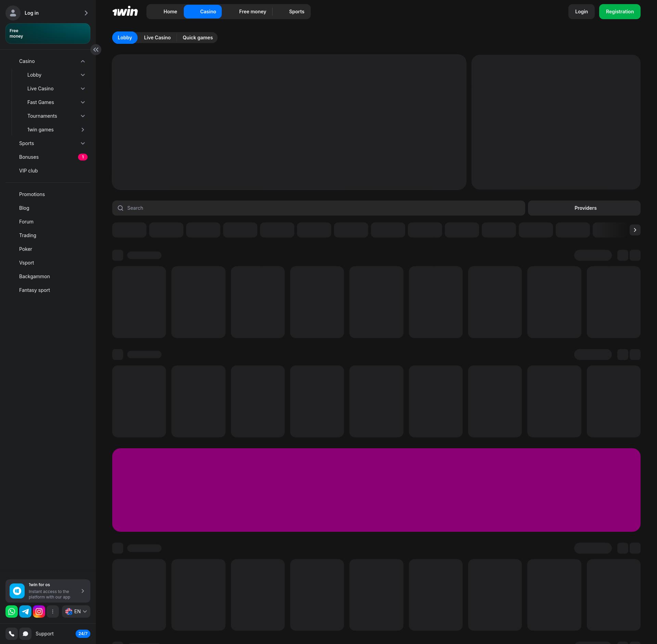Expand the Live Casino submenu
This screenshot has height=644, width=657.
(82, 89)
